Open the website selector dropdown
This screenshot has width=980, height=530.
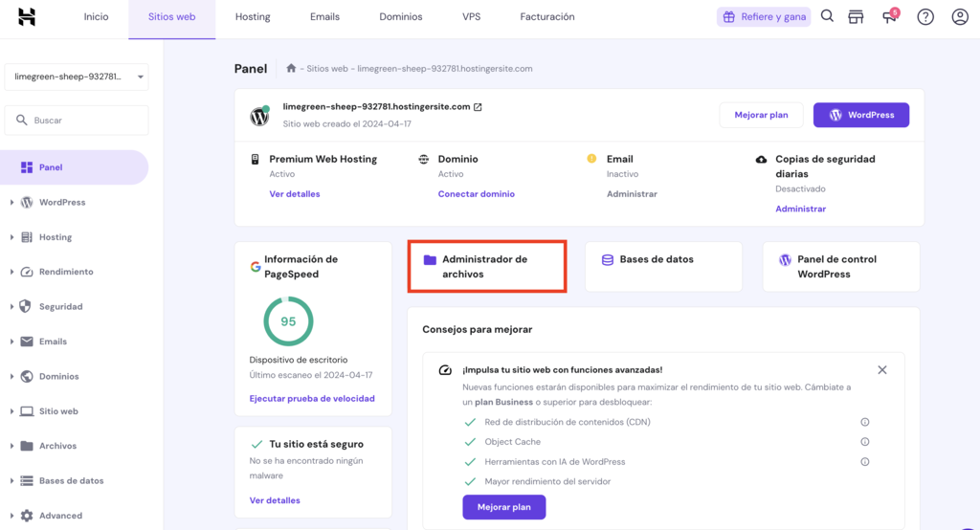[x=77, y=77]
